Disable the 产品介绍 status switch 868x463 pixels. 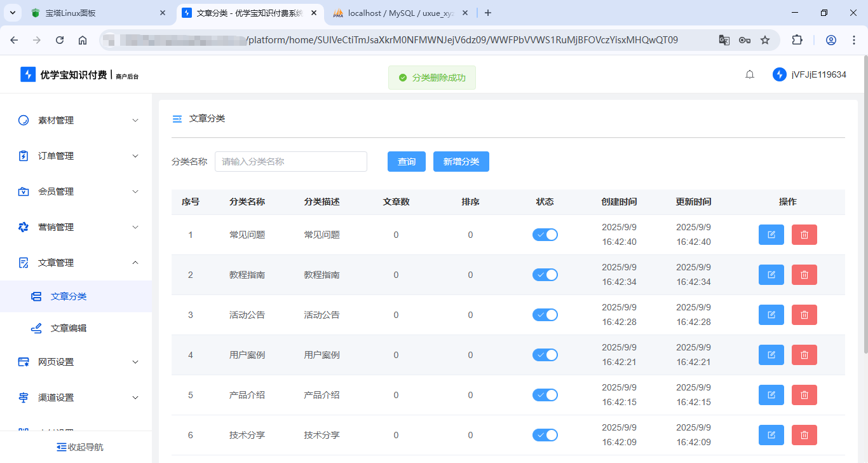(545, 395)
